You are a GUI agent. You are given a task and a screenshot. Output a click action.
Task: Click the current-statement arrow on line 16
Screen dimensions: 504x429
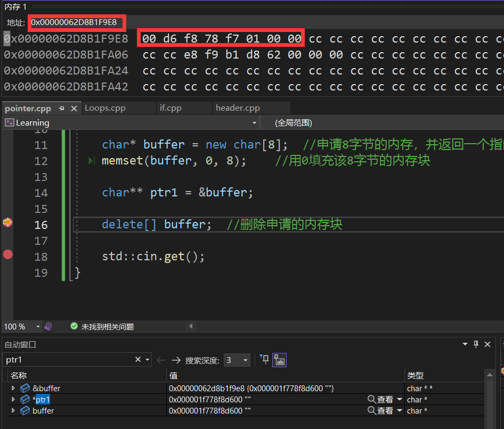pyautogui.click(x=7, y=222)
